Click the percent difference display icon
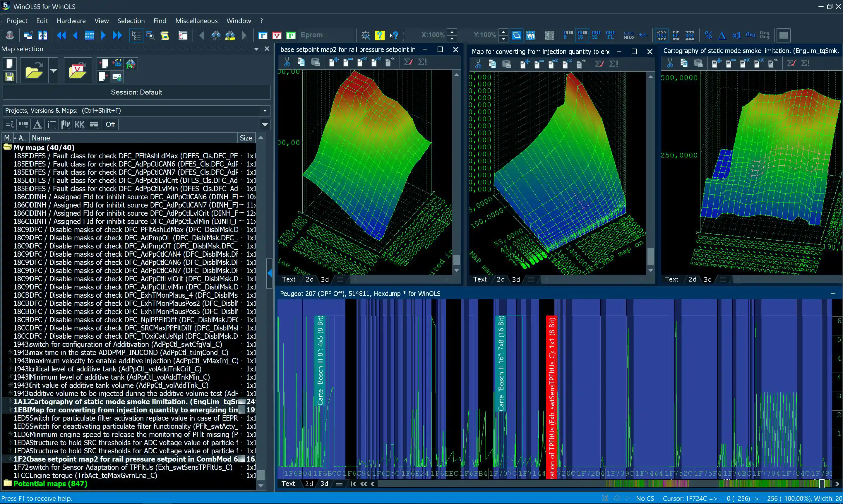 click(x=708, y=35)
